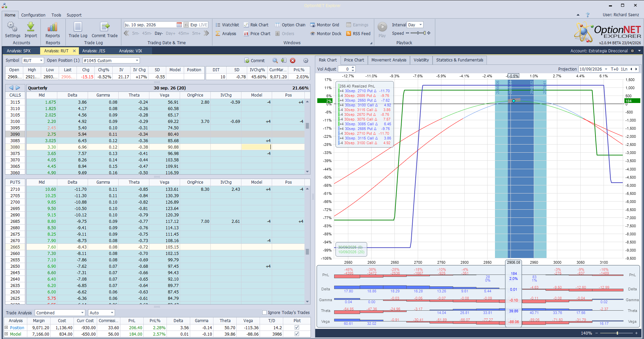Open the Monitor Grid window

325,25
